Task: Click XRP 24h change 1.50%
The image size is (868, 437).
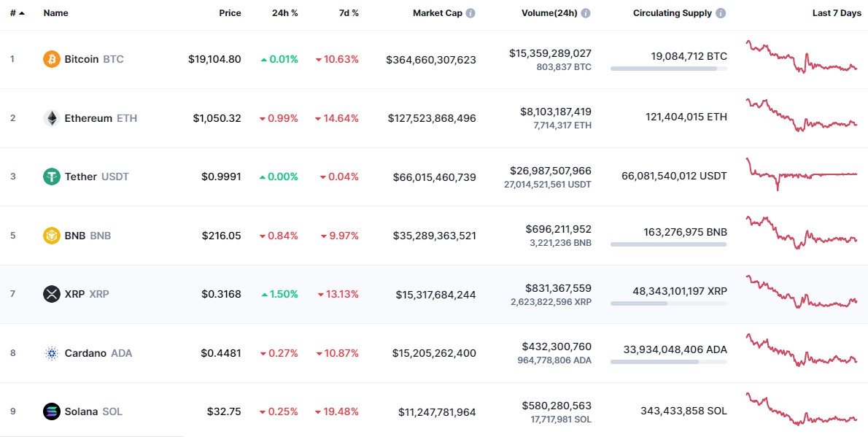Action: pyautogui.click(x=279, y=294)
